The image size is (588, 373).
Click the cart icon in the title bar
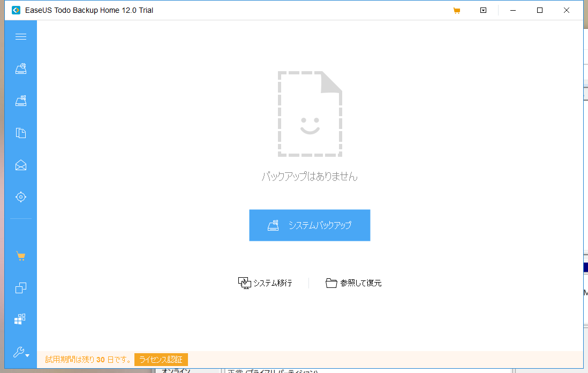456,10
